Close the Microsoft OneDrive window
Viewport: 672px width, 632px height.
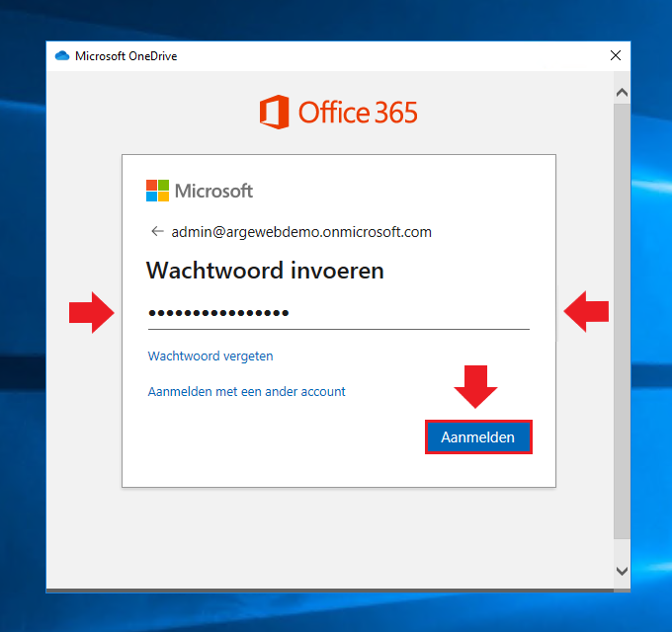(616, 55)
